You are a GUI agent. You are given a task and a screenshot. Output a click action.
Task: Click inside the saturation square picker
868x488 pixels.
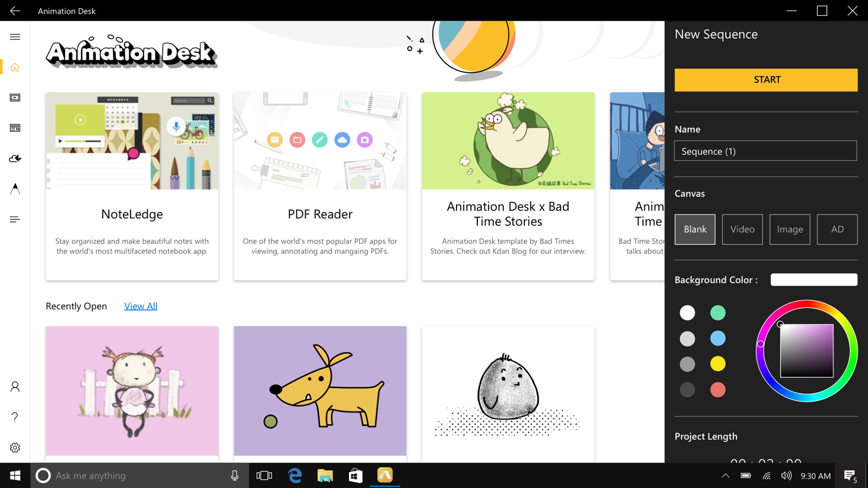(x=807, y=351)
